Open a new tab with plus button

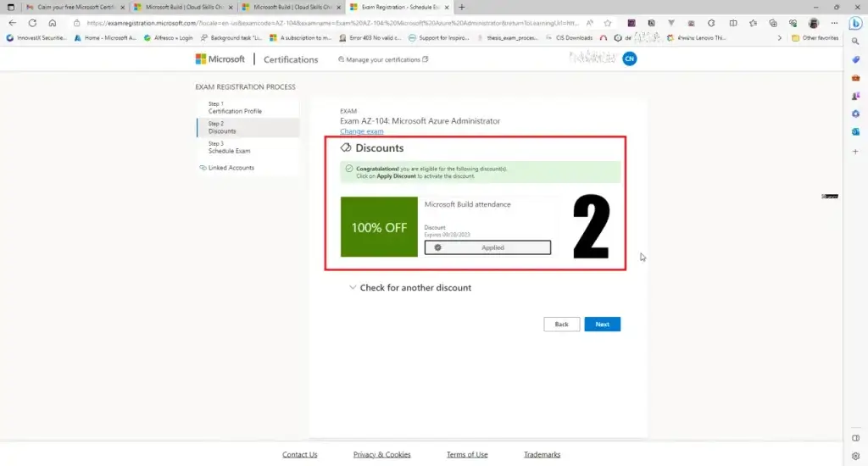click(x=462, y=7)
